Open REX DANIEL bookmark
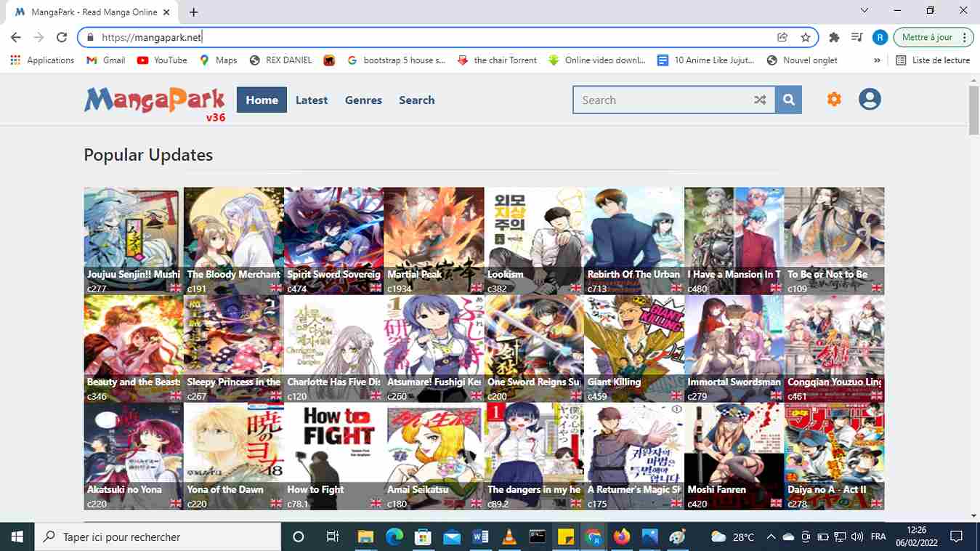The width and height of the screenshot is (980, 551). 280,60
